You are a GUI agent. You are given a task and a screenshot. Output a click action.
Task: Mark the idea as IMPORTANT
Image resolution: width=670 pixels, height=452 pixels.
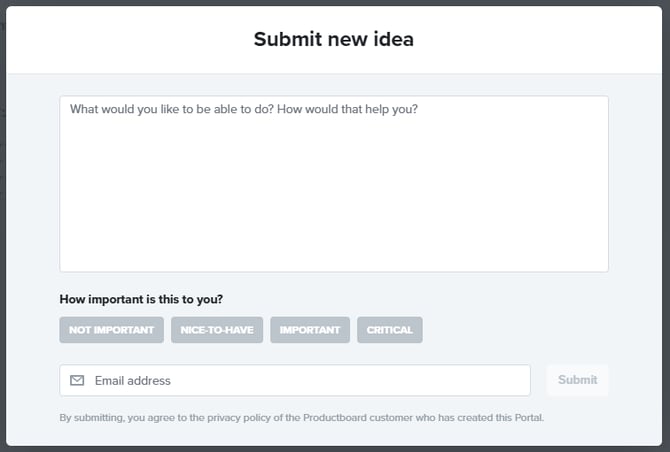[310, 330]
